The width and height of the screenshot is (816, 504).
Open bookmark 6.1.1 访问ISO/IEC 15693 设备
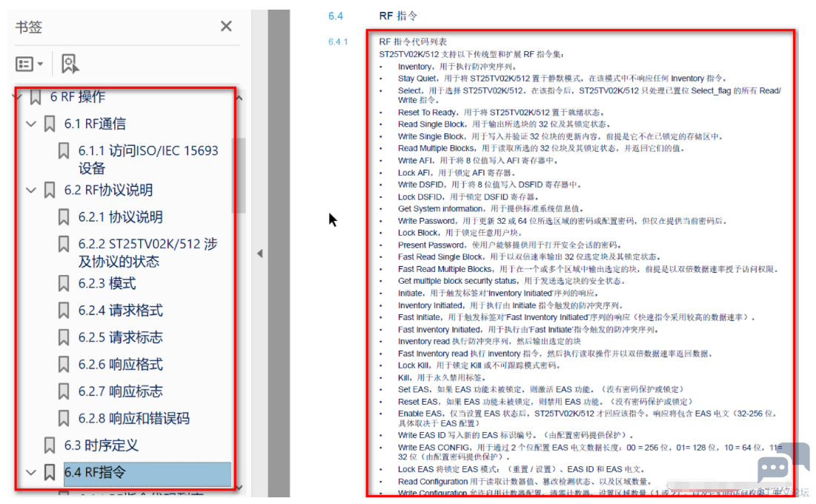pyautogui.click(x=148, y=159)
